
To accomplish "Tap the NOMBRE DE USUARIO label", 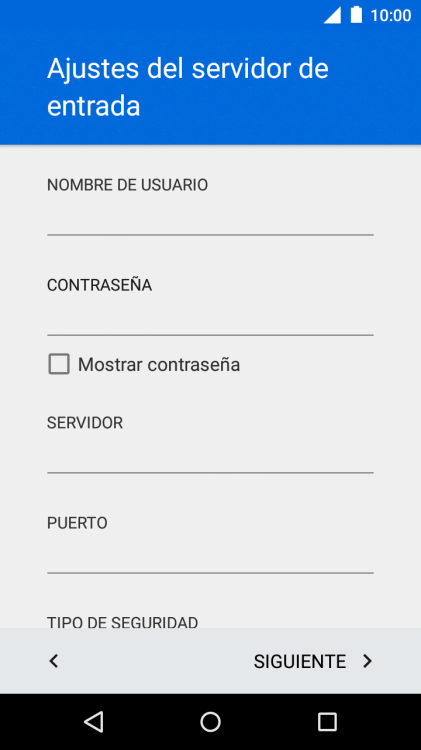I will [127, 185].
